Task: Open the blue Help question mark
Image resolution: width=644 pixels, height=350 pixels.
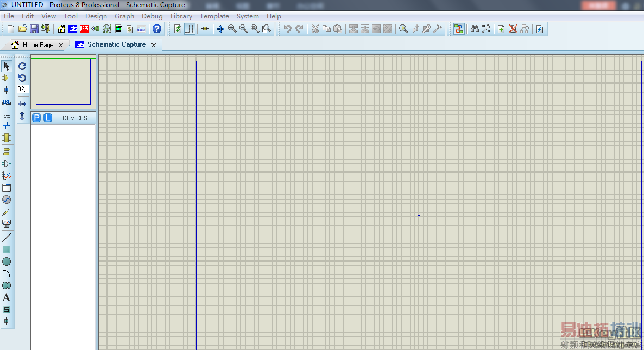Action: 157,29
